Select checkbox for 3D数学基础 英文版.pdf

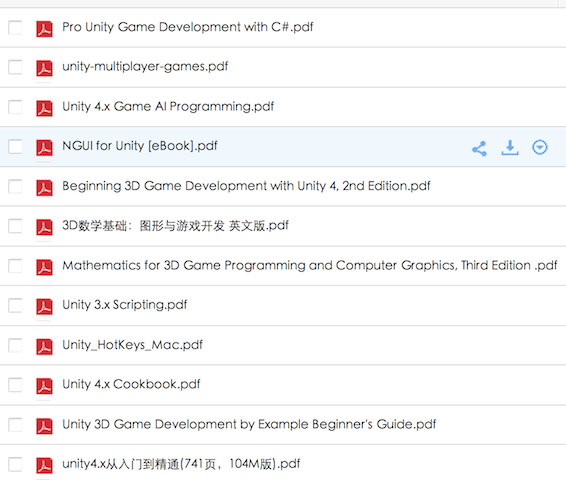(x=15, y=226)
